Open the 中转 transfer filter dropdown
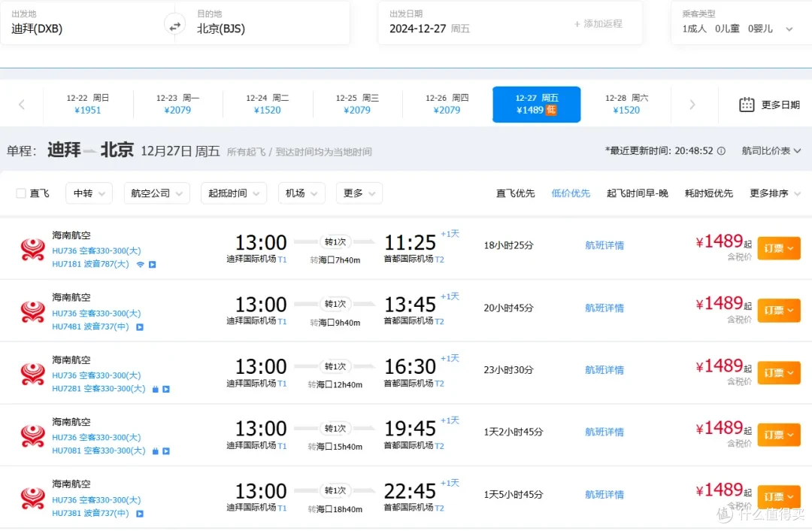 tap(89, 193)
